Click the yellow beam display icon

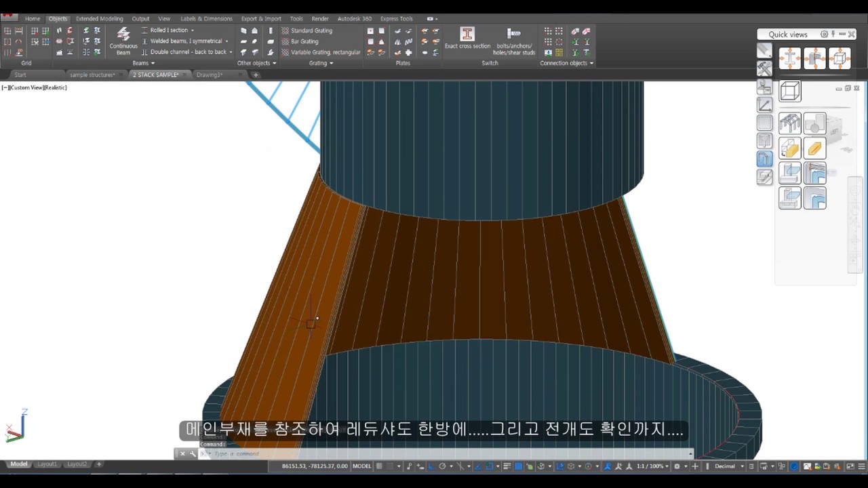815,148
